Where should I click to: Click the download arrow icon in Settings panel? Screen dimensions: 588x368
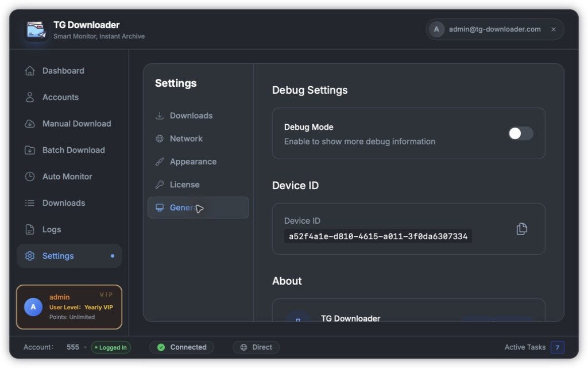(x=160, y=116)
